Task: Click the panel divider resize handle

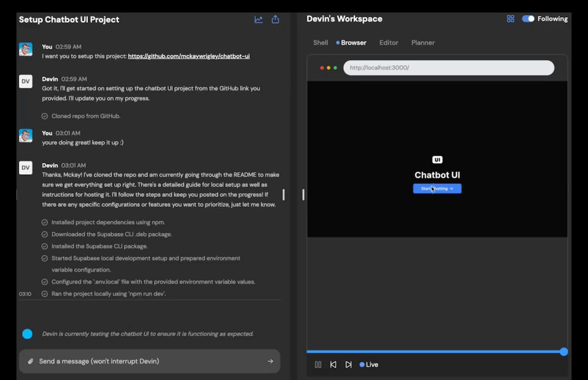Action: (303, 194)
